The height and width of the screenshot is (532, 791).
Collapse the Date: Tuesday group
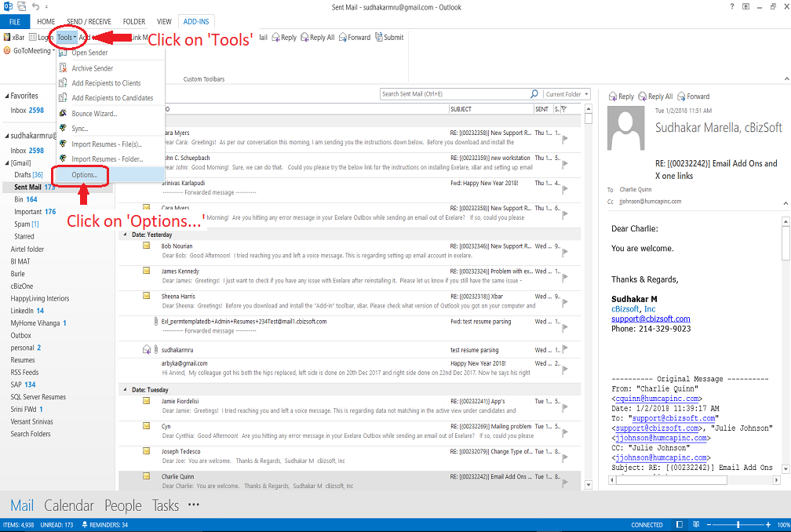coord(125,390)
